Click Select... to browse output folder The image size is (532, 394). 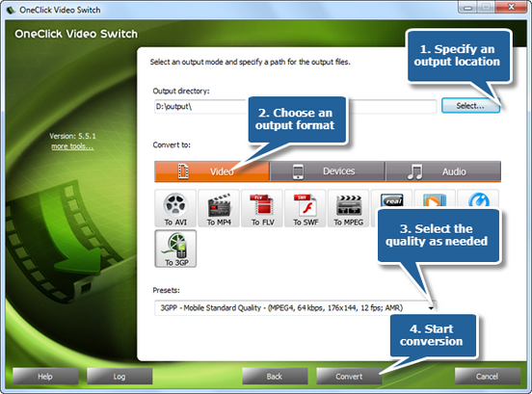(x=470, y=106)
